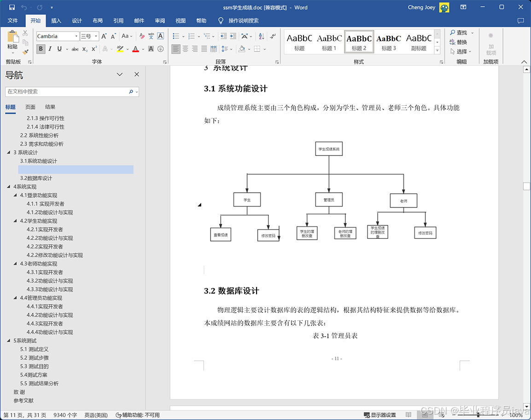
Task: Toggle align right paragraph button
Action: point(195,49)
